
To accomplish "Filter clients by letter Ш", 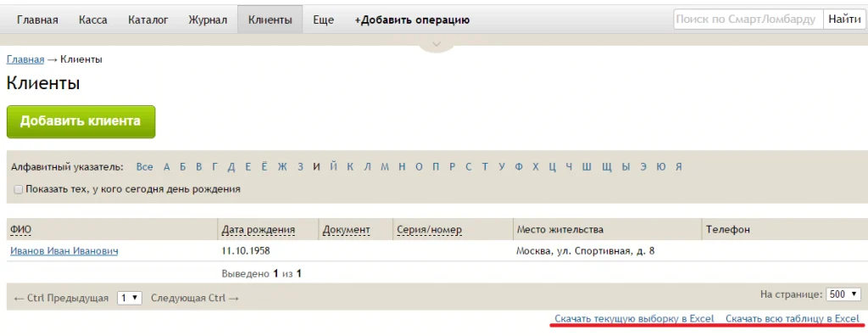I will (x=587, y=167).
